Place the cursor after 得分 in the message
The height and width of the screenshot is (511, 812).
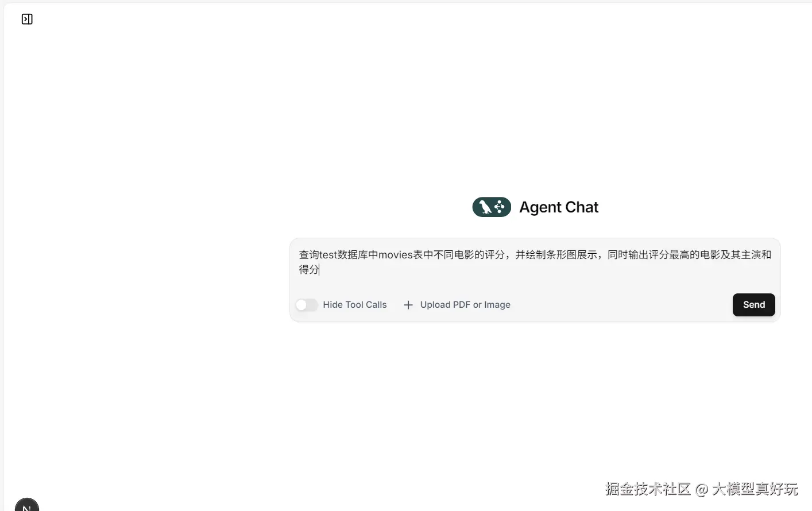click(x=319, y=269)
